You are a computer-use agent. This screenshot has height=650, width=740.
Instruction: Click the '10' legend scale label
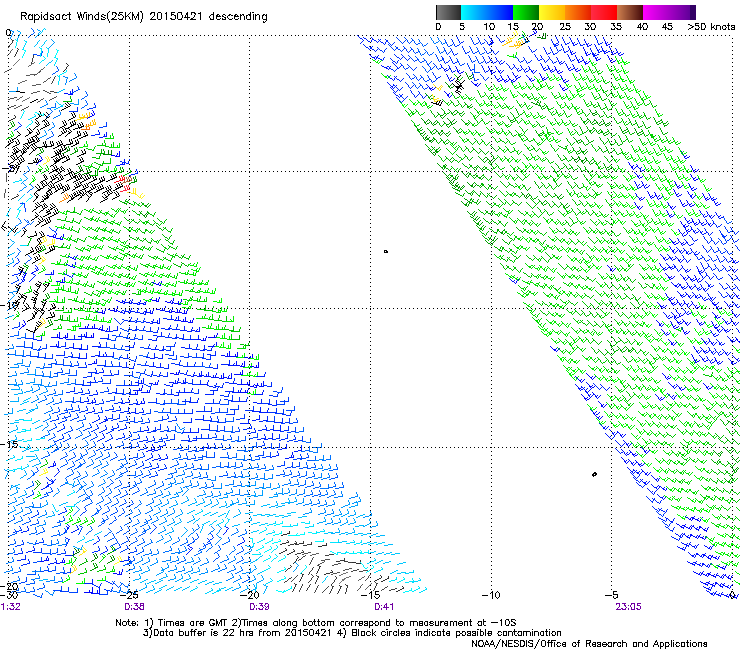click(489, 26)
